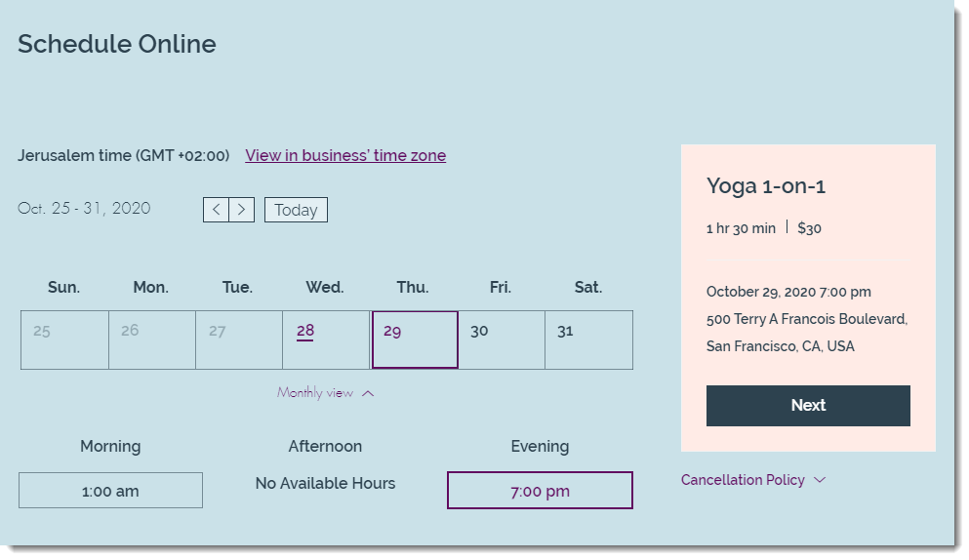The height and width of the screenshot is (560, 969).
Task: Go to next week with right arrow
Action: pos(242,210)
